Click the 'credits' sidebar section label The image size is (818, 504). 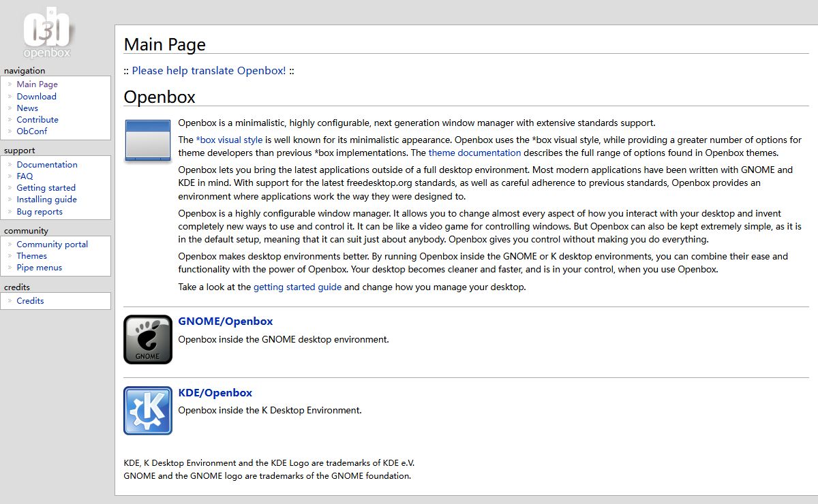click(x=18, y=287)
